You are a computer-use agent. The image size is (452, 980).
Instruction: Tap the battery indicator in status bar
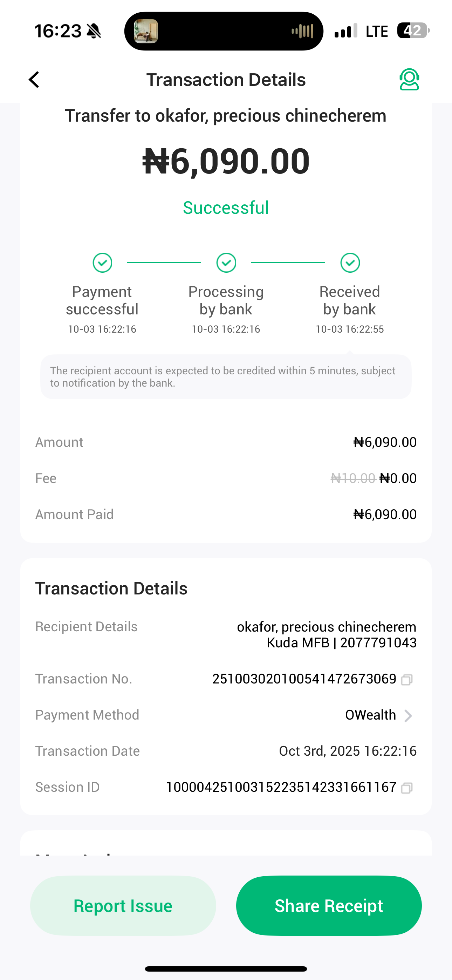pyautogui.click(x=413, y=31)
